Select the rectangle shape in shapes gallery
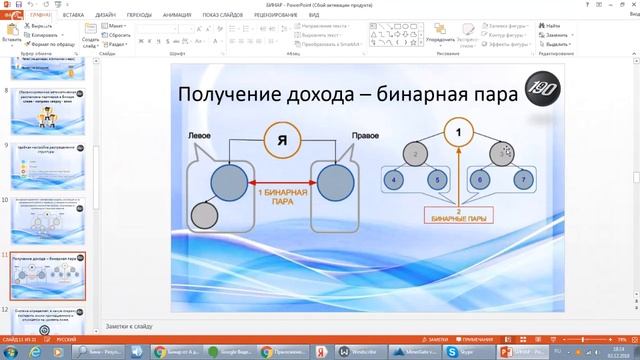The width and height of the screenshot is (640, 360). tap(398, 26)
